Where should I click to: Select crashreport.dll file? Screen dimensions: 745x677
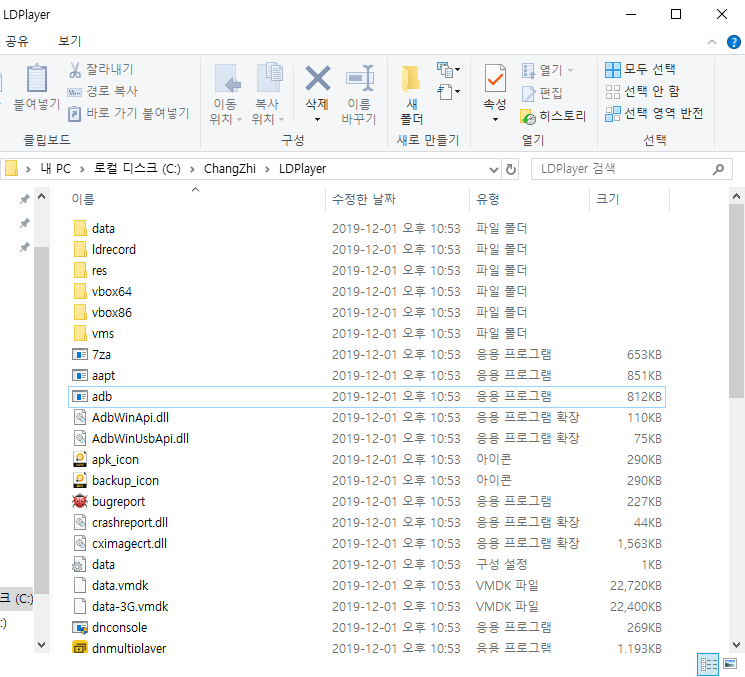pos(120,522)
